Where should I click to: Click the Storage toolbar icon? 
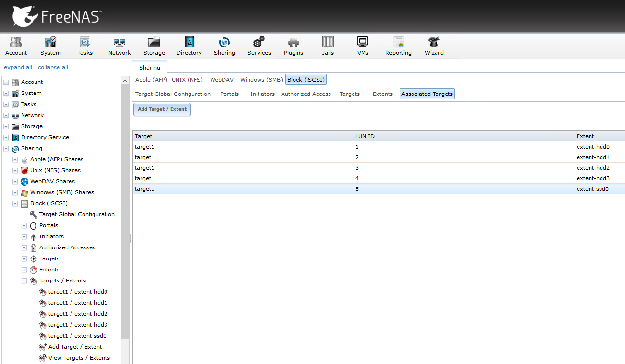coord(153,46)
